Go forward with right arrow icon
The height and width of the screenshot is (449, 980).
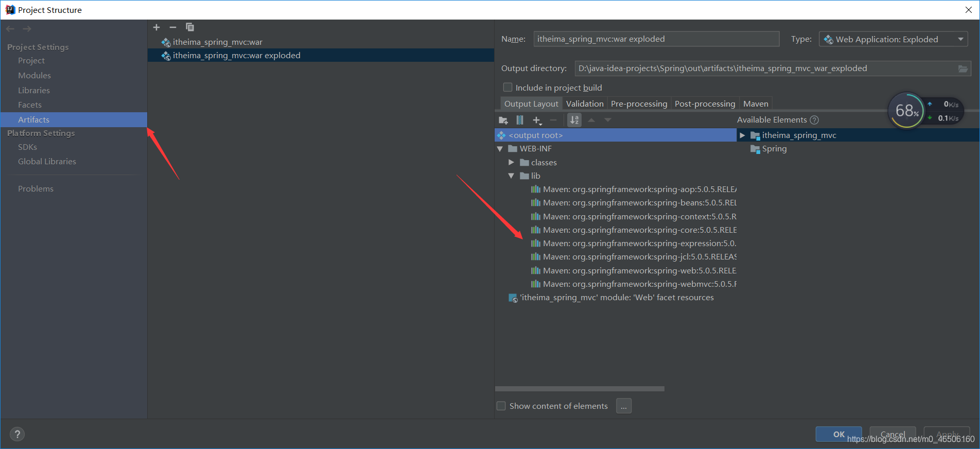[x=27, y=29]
